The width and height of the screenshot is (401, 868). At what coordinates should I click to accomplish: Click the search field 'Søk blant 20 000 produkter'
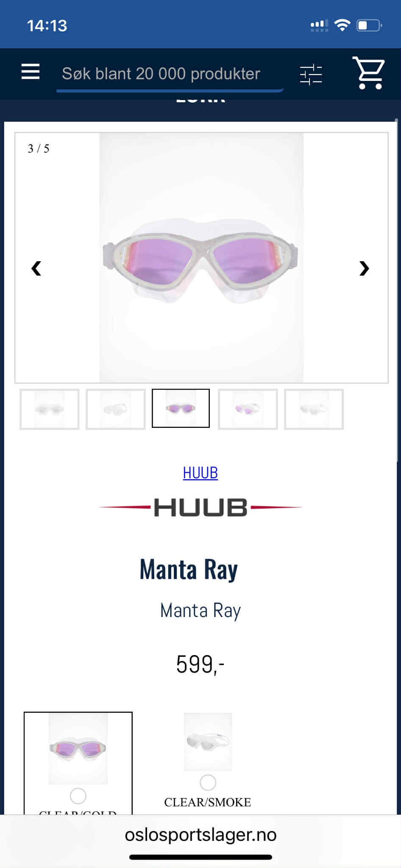(x=170, y=74)
